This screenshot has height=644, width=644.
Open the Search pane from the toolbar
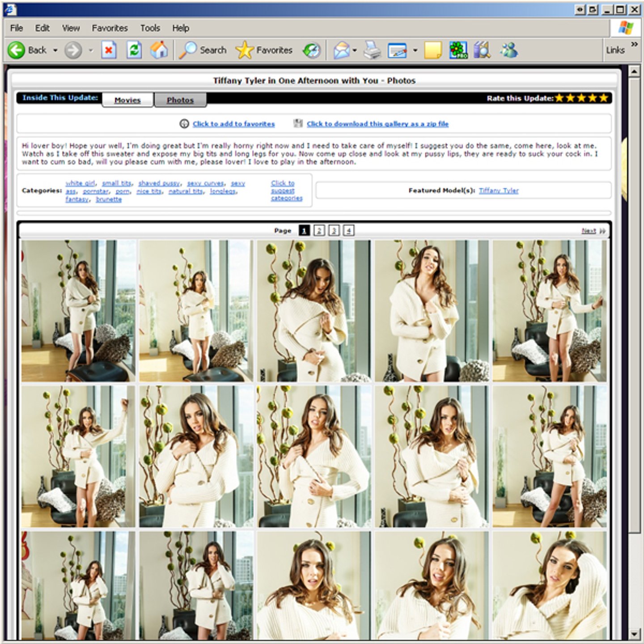(203, 50)
